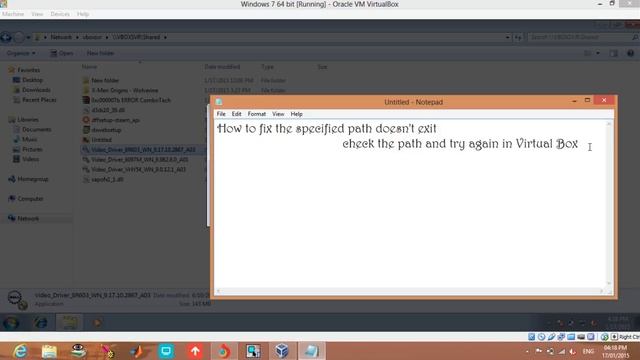Screen dimensions: 640x360
Task: Click the VirtualBox cube icon on taskbar
Action: tap(282, 351)
